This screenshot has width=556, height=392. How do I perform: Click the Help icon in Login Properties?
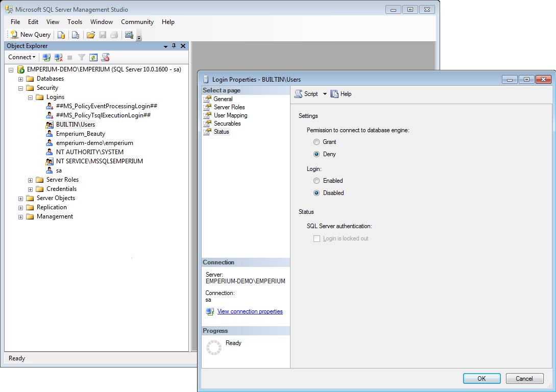(341, 94)
